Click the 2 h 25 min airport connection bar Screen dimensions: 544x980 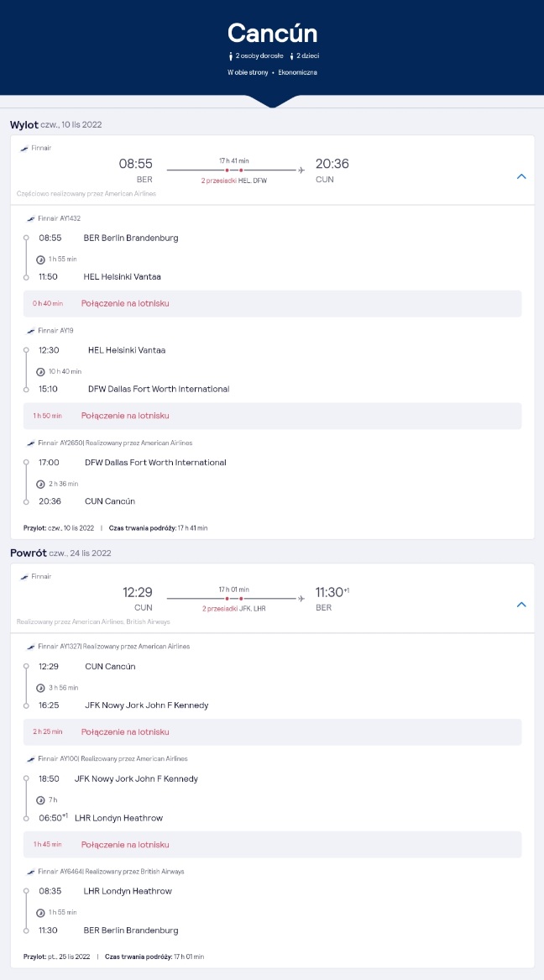[x=272, y=732]
